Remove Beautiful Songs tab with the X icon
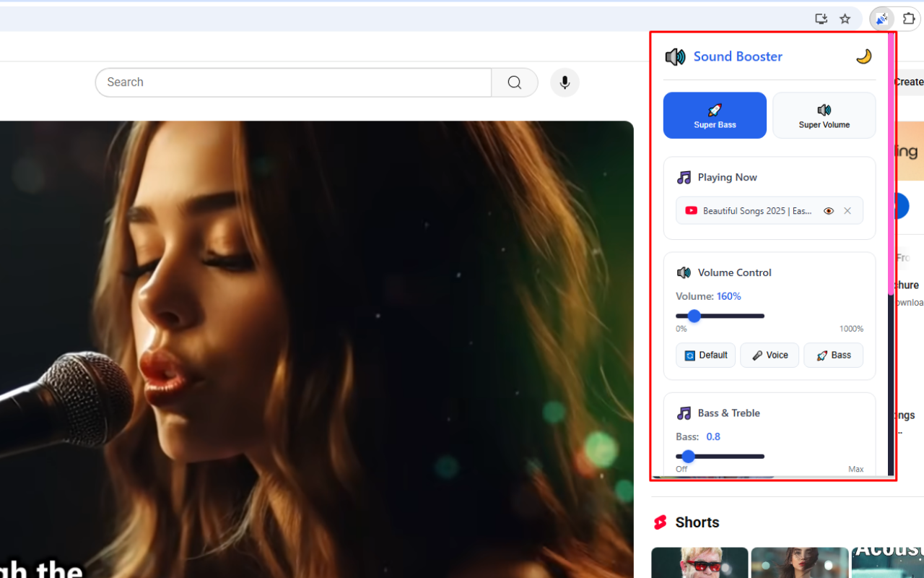The width and height of the screenshot is (924, 578). tap(847, 211)
